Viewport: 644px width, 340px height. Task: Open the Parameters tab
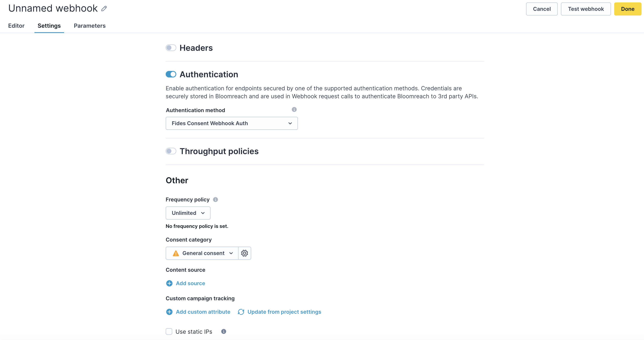coord(90,26)
